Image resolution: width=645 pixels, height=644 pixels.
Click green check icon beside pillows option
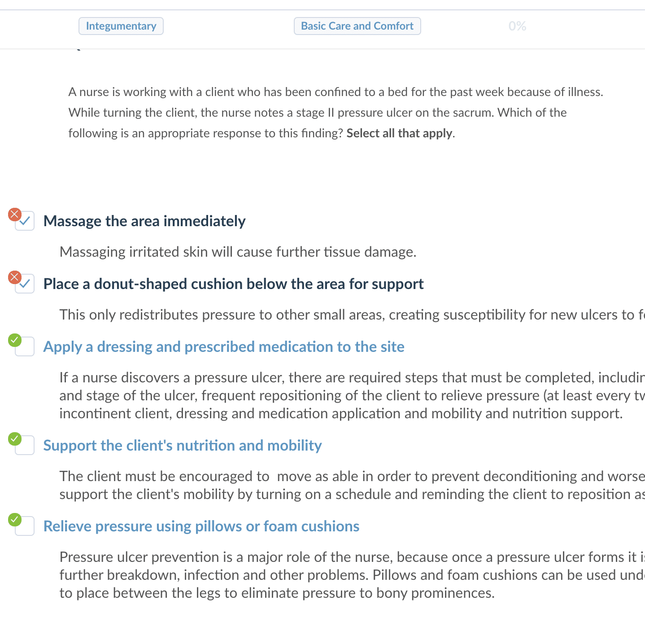coord(14,520)
